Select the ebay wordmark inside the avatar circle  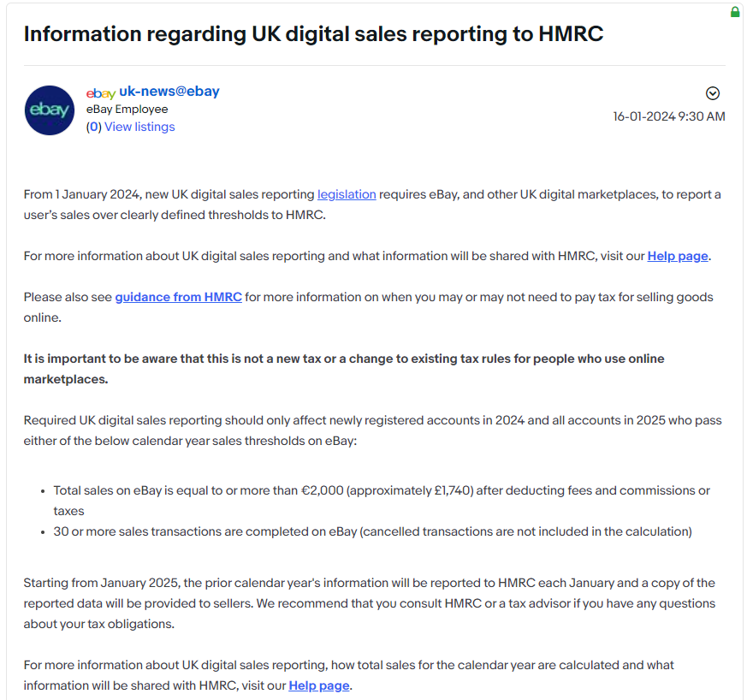click(x=49, y=110)
